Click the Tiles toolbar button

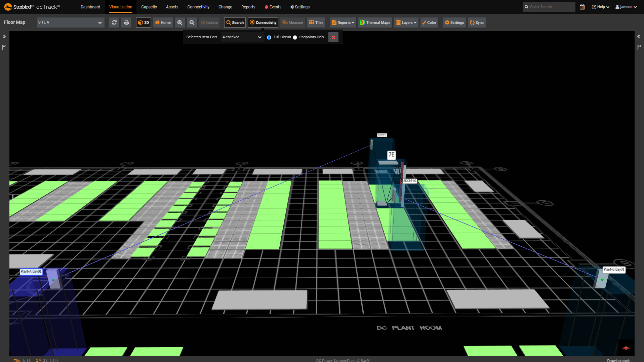(316, 23)
